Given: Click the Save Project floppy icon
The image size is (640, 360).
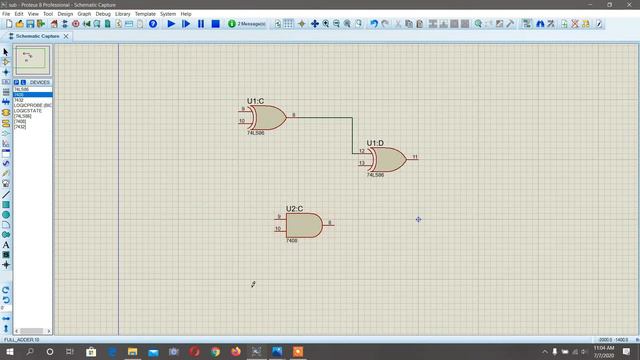Looking at the screenshot, I should tap(30, 24).
